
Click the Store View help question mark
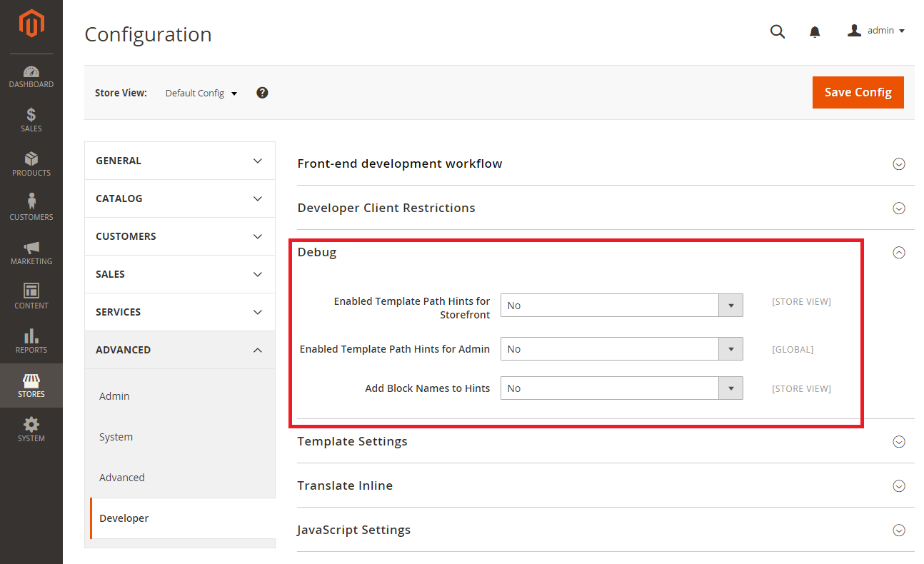point(262,93)
